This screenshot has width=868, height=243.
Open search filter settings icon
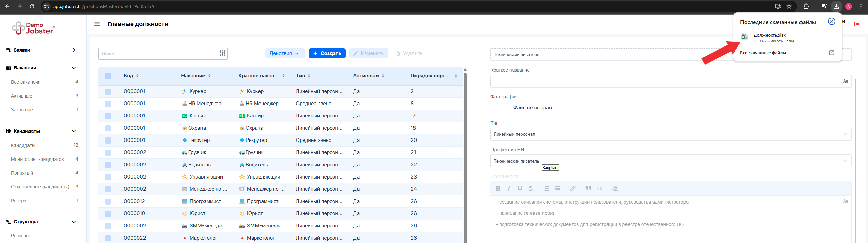[222, 53]
